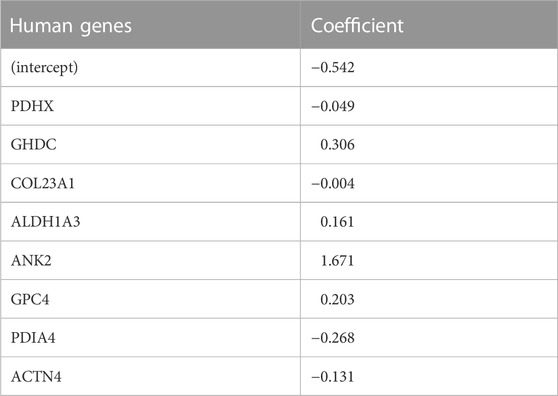Click COL23A1 coefficient −0.004
Image resolution: width=558 pixels, height=396 pixels.
333,183
